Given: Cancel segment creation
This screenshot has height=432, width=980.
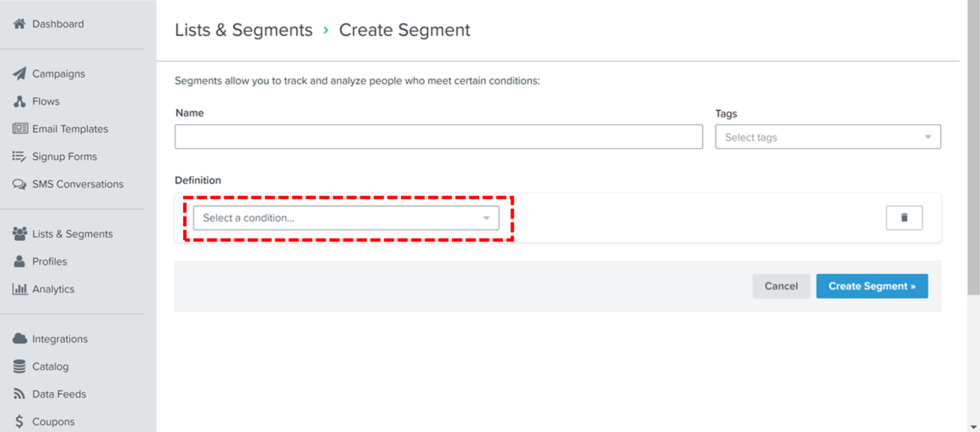Looking at the screenshot, I should pos(781,286).
